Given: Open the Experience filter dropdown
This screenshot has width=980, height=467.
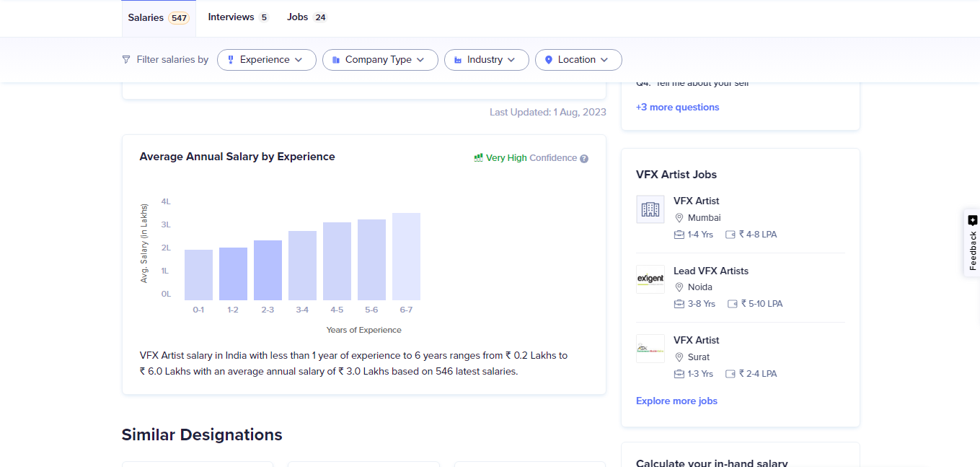Looking at the screenshot, I should tap(266, 59).
